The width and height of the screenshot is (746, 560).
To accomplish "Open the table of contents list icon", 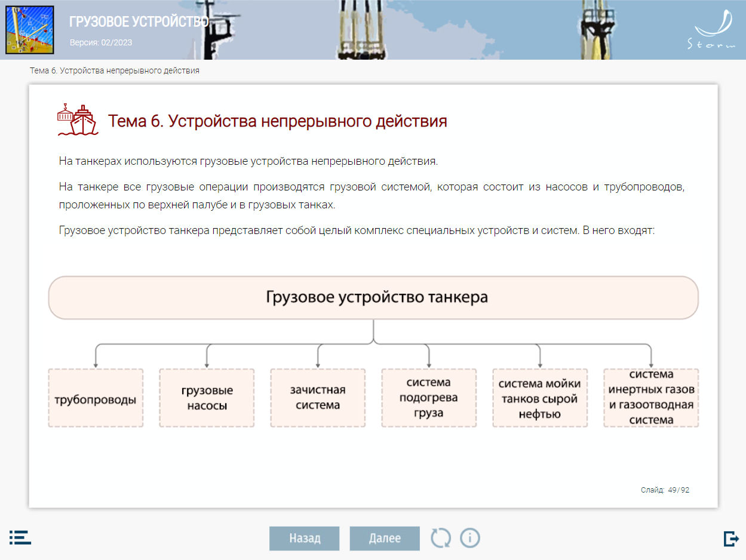I will 20,537.
